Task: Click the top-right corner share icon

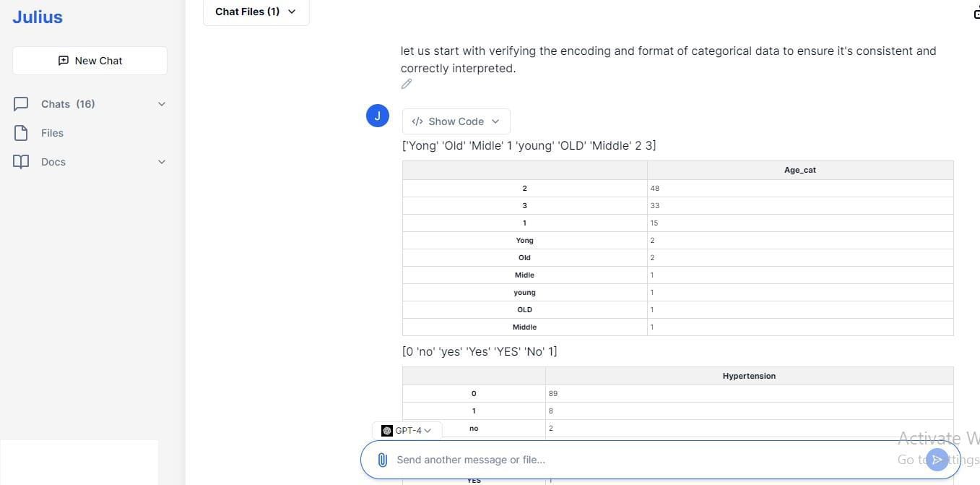Action: tap(976, 12)
